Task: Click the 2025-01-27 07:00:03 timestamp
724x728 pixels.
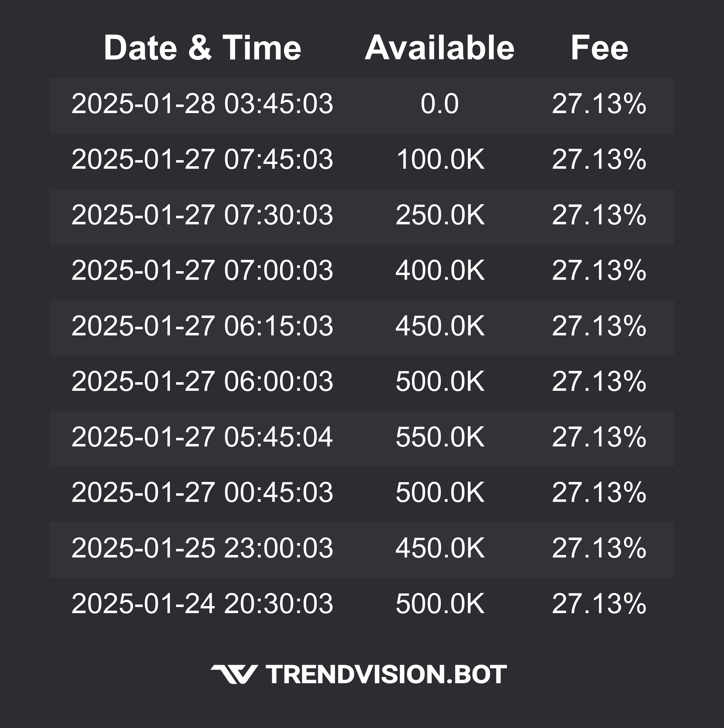Action: click(x=202, y=270)
